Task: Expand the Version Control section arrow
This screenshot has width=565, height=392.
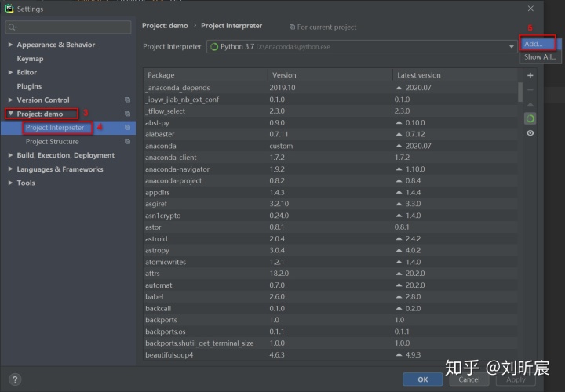Action: 10,100
